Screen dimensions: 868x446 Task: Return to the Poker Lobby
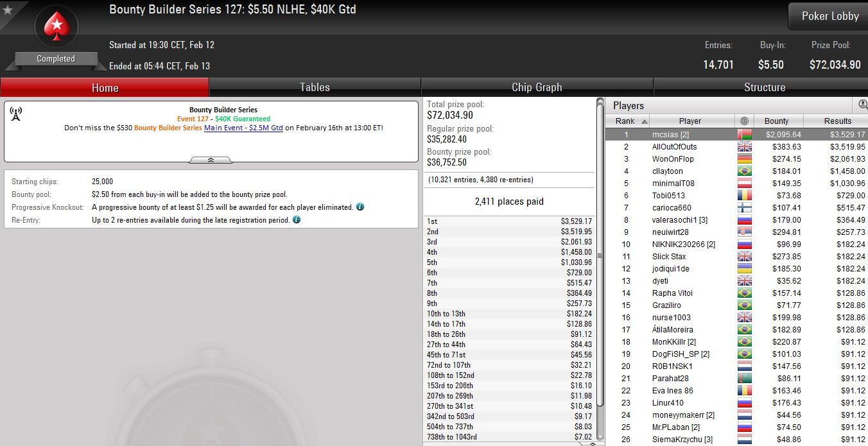(829, 16)
